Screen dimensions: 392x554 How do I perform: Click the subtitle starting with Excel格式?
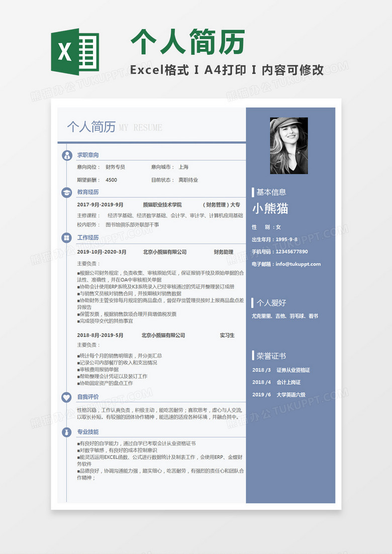pyautogui.click(x=227, y=70)
